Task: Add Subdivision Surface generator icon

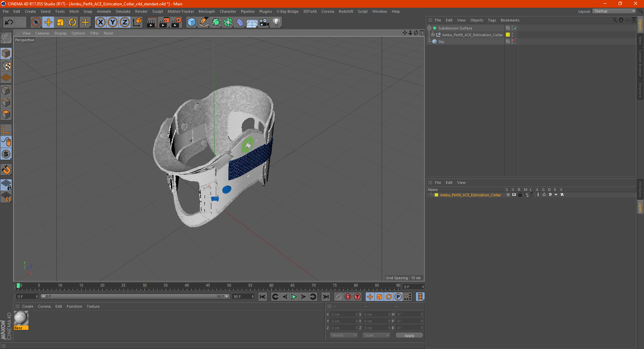Action: 216,22
